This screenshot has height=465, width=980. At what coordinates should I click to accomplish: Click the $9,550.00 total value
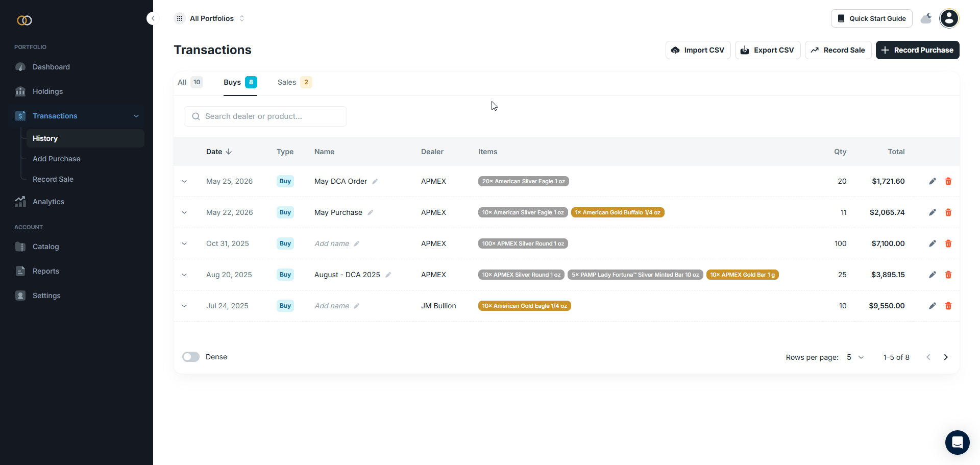887,306
